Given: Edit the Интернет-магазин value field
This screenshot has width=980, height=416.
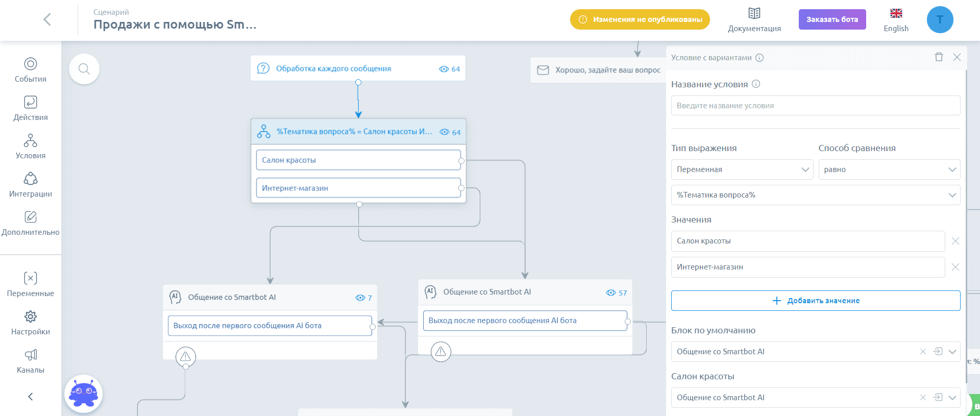Looking at the screenshot, I should (x=808, y=267).
